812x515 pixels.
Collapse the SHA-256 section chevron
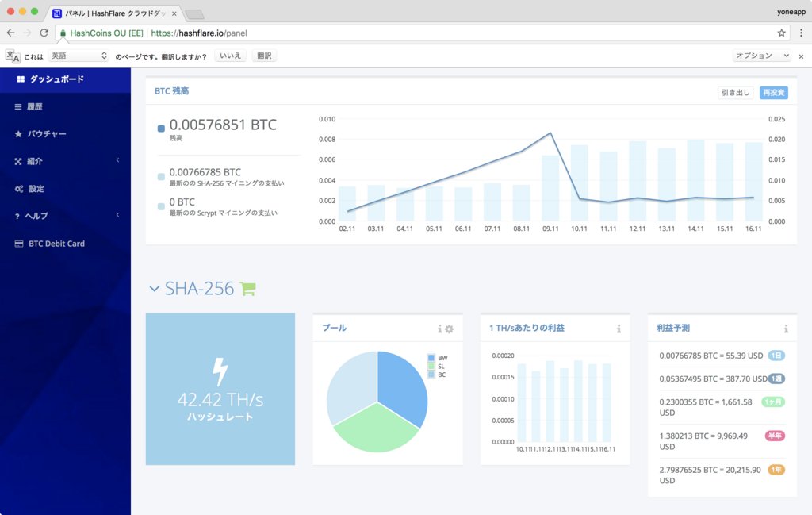coord(154,289)
